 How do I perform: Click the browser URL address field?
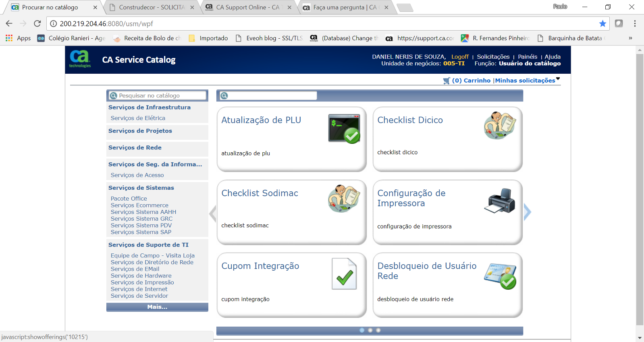[x=327, y=24]
